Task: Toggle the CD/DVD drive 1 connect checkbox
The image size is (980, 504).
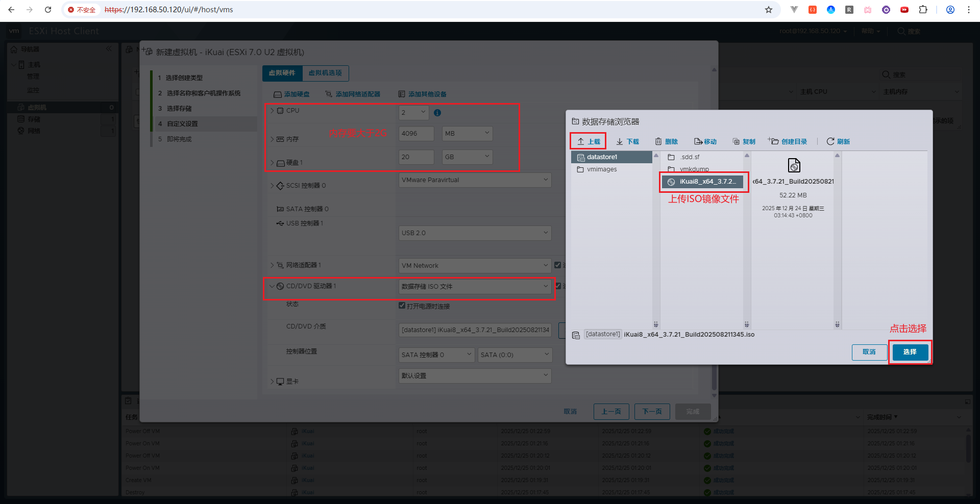Action: pos(558,286)
